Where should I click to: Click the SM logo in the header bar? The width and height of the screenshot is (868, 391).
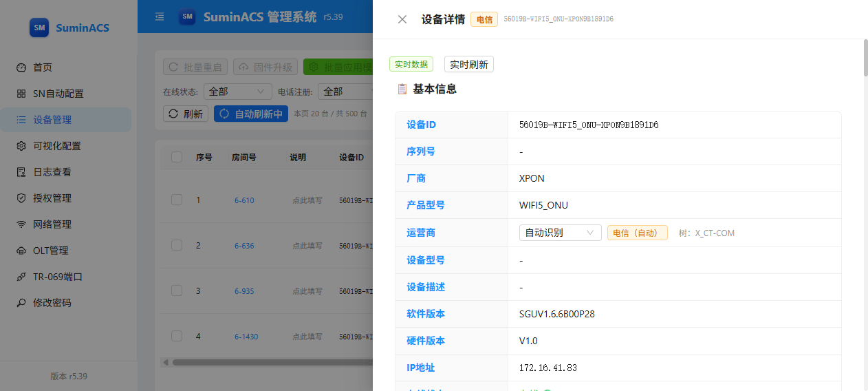pos(187,17)
